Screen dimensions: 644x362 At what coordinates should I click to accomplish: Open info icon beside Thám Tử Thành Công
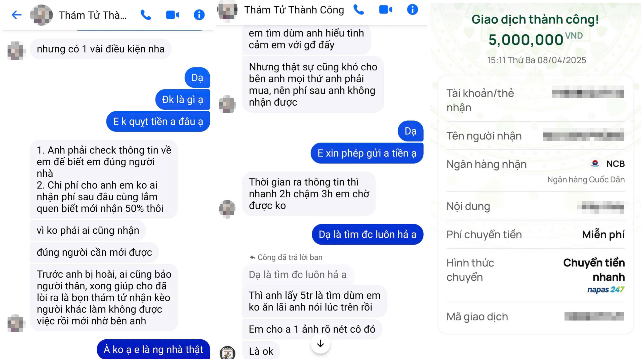412,10
